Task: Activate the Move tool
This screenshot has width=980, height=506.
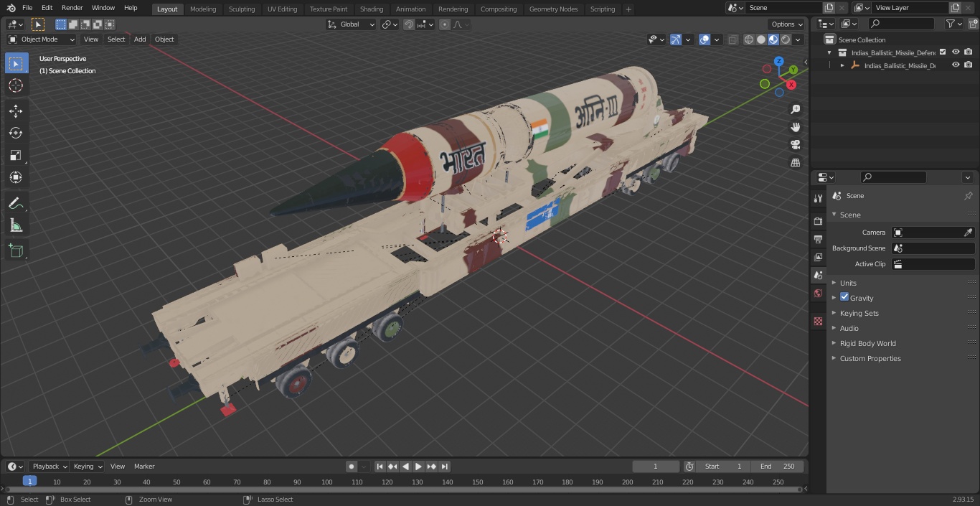Action: tap(16, 111)
